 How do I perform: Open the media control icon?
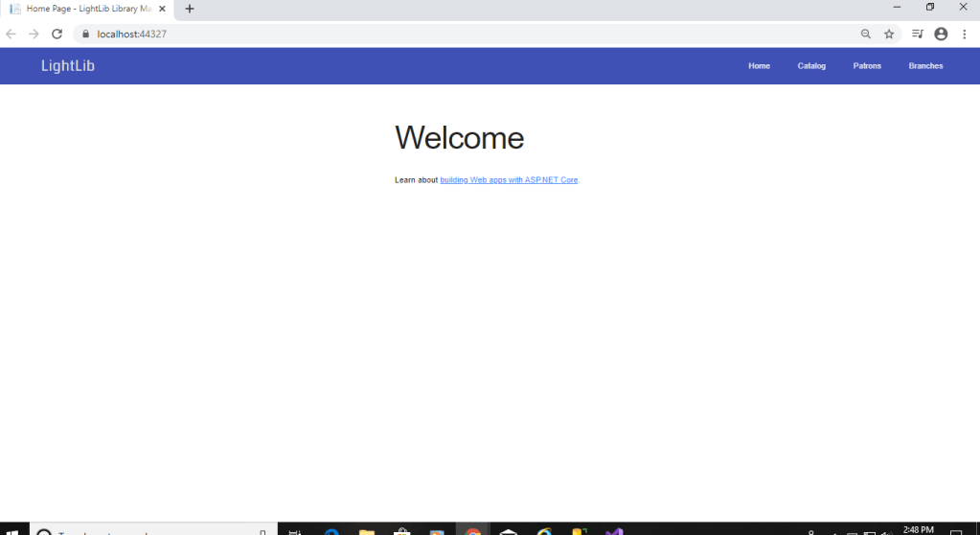point(918,34)
